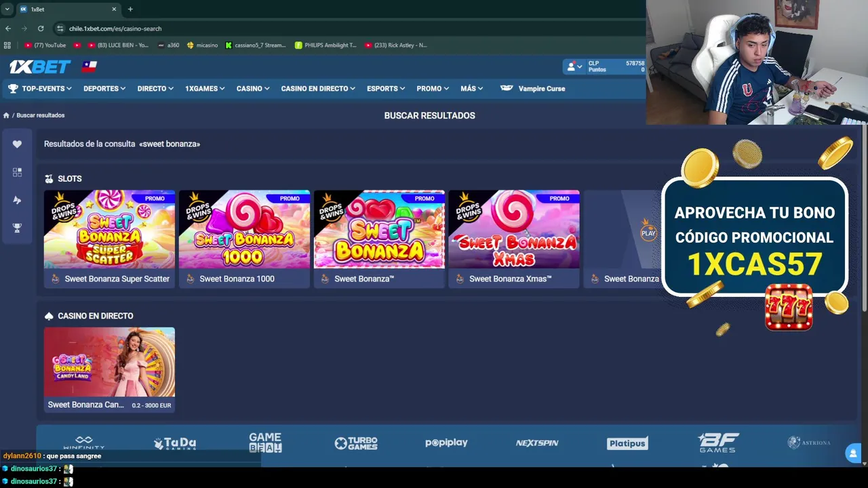868x488 pixels.
Task: Click the Game Beat provider logo
Action: coord(265,443)
